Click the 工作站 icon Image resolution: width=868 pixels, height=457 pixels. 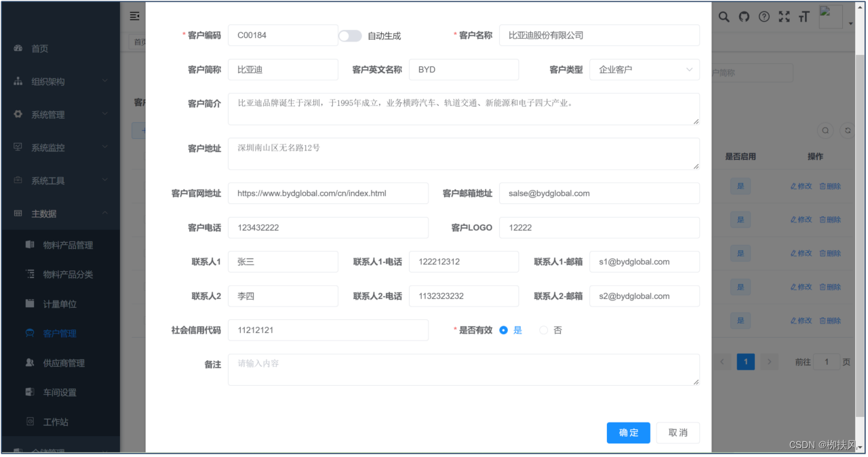coord(30,422)
